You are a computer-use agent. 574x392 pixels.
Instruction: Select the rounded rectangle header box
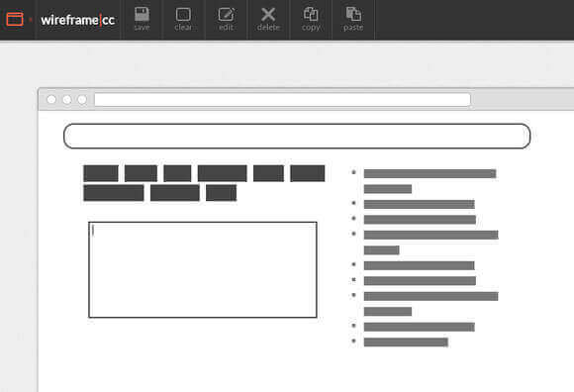(x=297, y=137)
